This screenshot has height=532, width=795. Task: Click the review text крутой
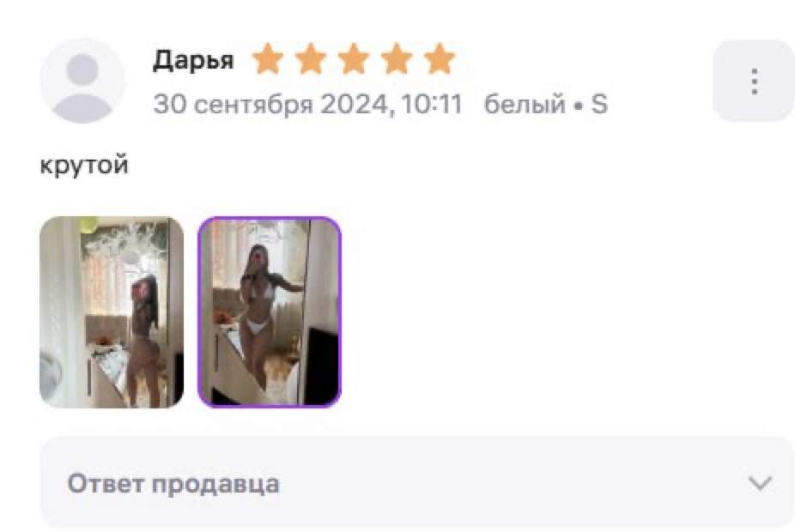[84, 166]
